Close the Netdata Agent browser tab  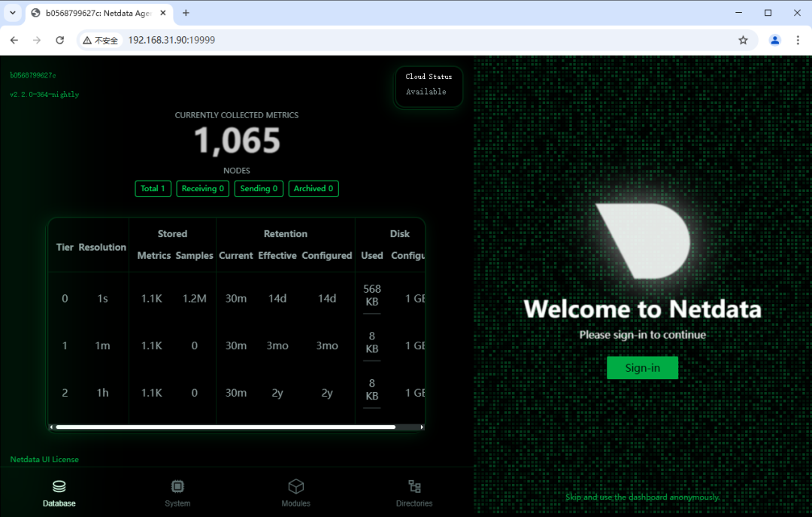[x=162, y=13]
